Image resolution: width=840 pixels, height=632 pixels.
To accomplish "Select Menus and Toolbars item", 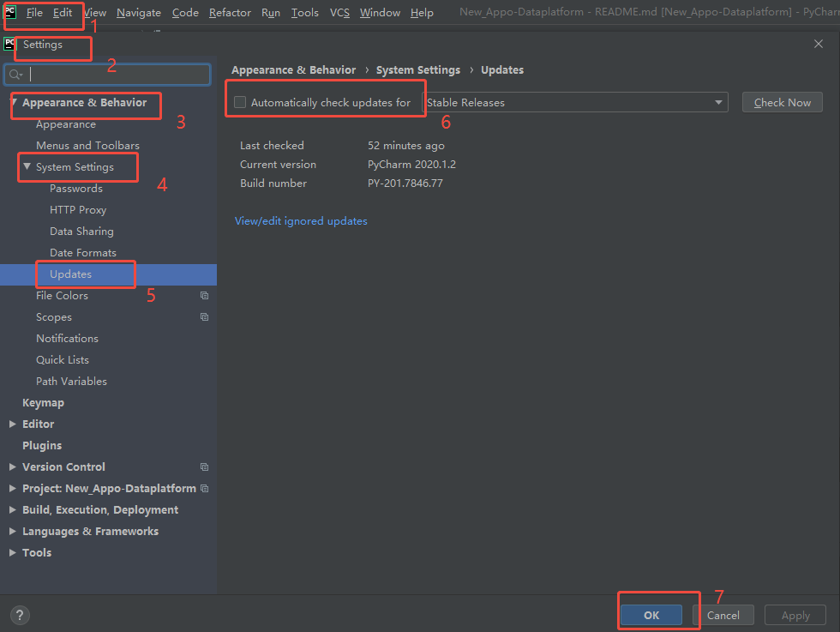I will point(87,145).
